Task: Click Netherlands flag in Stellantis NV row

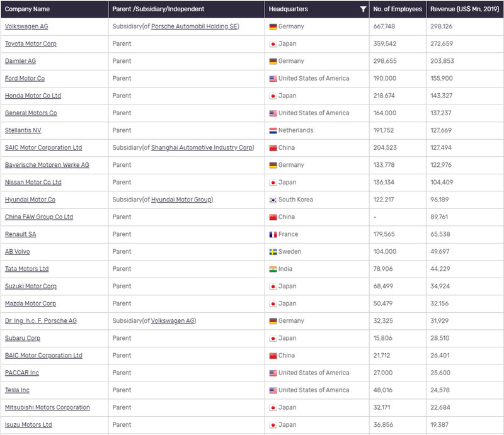Action: tap(273, 131)
